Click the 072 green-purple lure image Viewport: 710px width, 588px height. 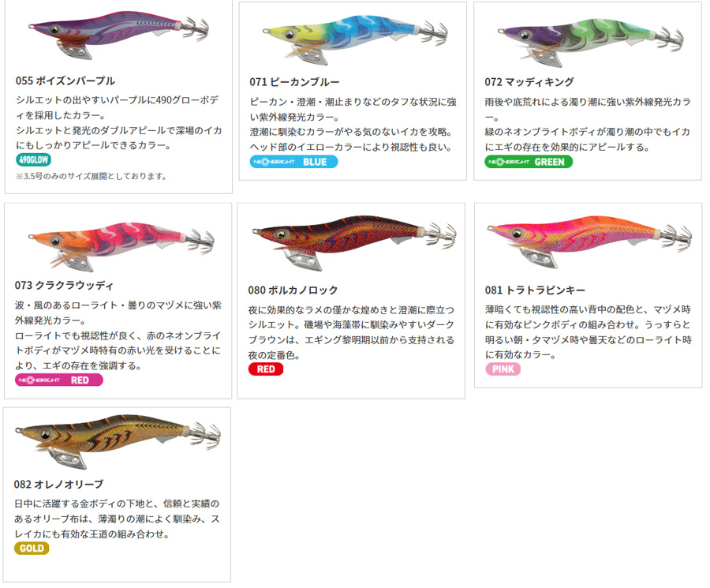(x=590, y=41)
